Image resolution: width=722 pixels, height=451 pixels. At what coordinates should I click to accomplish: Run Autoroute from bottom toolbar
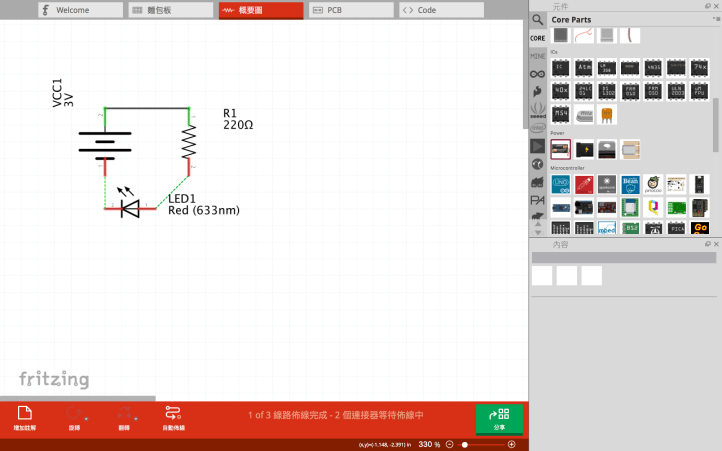(173, 417)
